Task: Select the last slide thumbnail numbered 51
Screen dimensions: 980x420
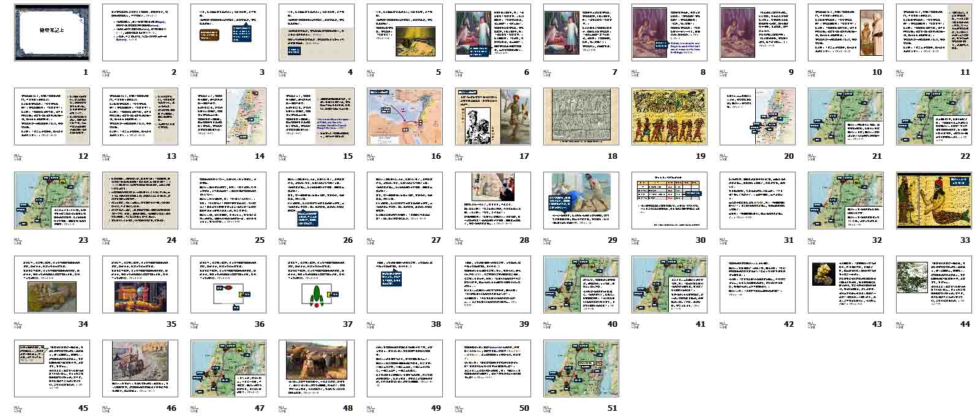Action: click(x=581, y=368)
